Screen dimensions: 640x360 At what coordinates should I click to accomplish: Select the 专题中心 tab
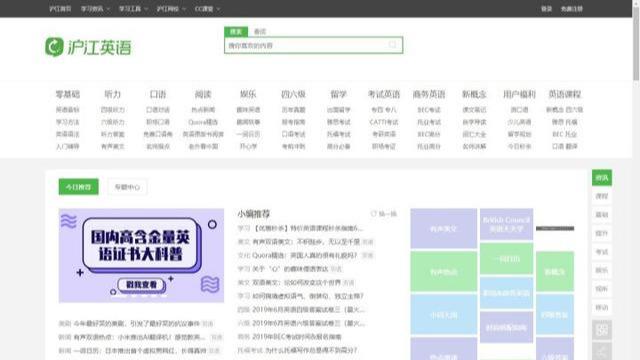pos(127,187)
